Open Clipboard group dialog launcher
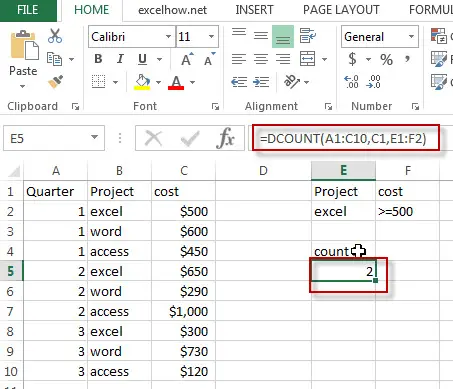This screenshot has width=453, height=389. (76, 107)
